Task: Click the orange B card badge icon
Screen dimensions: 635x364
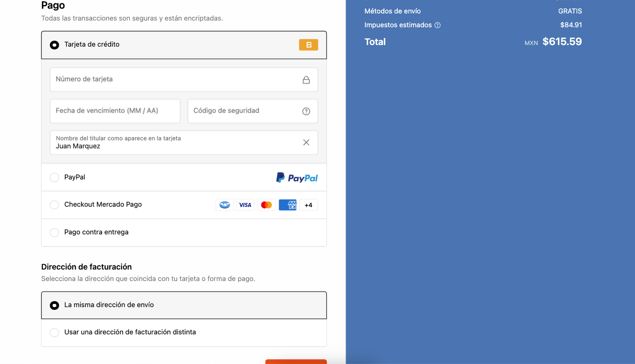Action: pyautogui.click(x=308, y=45)
